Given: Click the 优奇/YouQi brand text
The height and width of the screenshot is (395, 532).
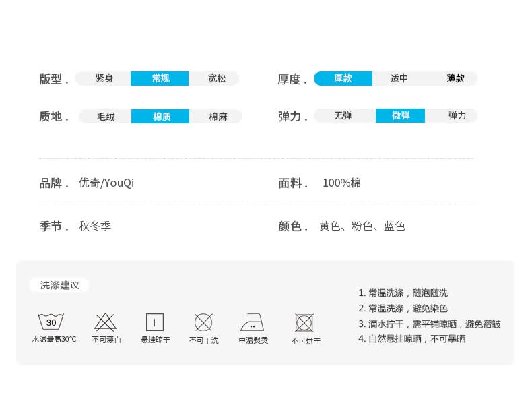Looking at the screenshot, I should (106, 183).
